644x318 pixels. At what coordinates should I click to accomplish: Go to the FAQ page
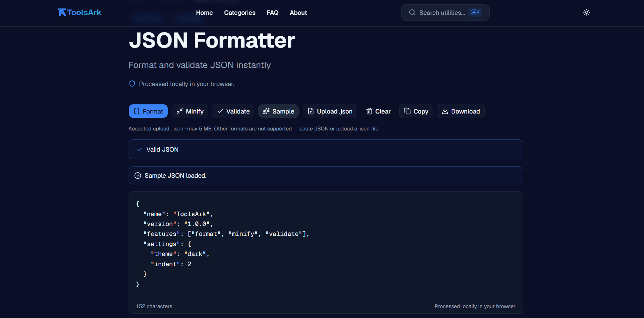point(272,13)
